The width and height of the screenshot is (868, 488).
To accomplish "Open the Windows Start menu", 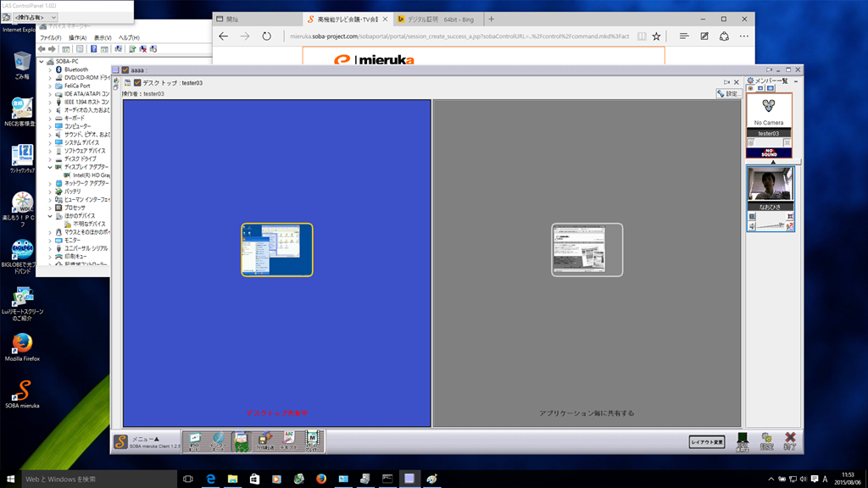I will tap(10, 479).
